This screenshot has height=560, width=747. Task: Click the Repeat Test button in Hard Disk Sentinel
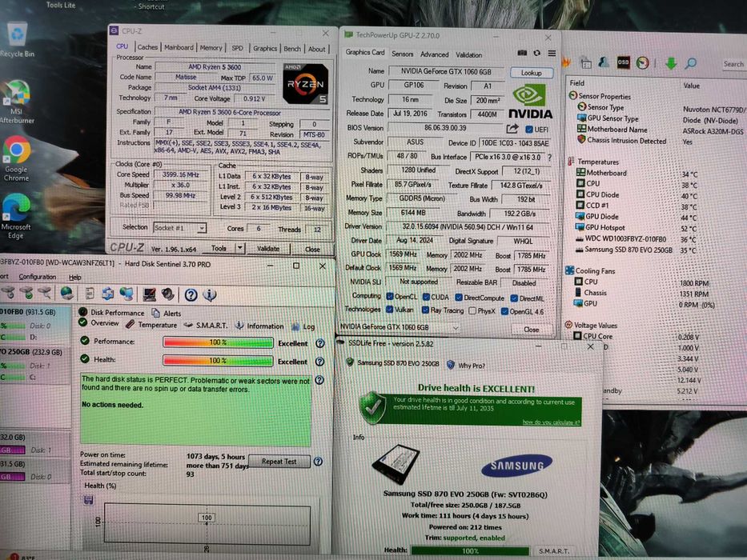click(279, 462)
